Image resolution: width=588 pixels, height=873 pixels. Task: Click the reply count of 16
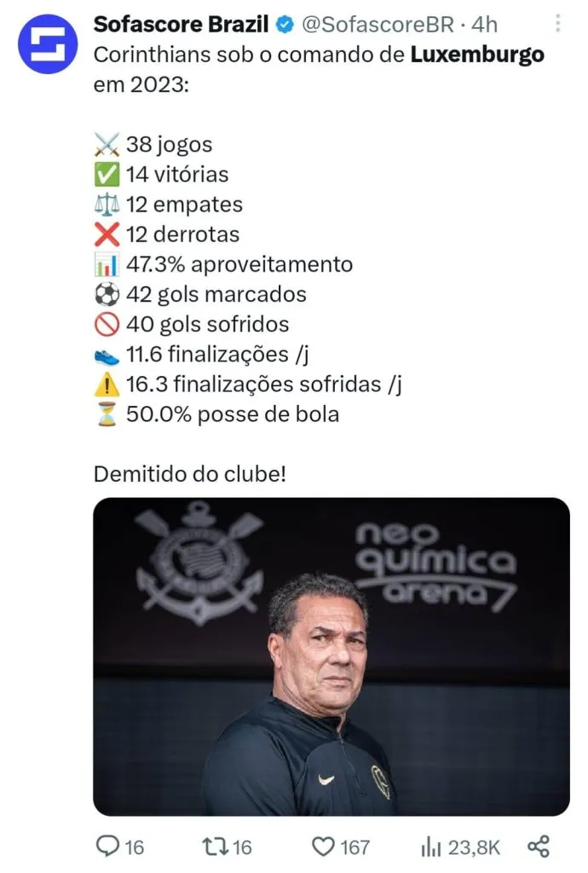135,847
